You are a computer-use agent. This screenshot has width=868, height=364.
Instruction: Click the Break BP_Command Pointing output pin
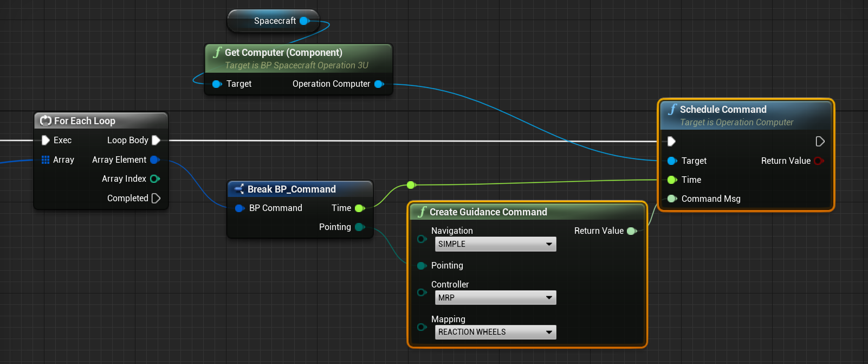[x=359, y=227]
